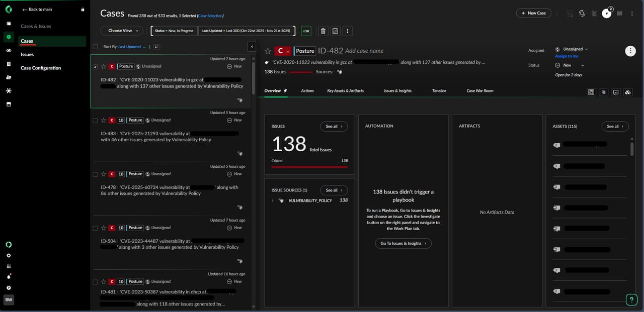Open the three-dot menu beside Assigned field
This screenshot has width=644, height=312.
pyautogui.click(x=630, y=51)
